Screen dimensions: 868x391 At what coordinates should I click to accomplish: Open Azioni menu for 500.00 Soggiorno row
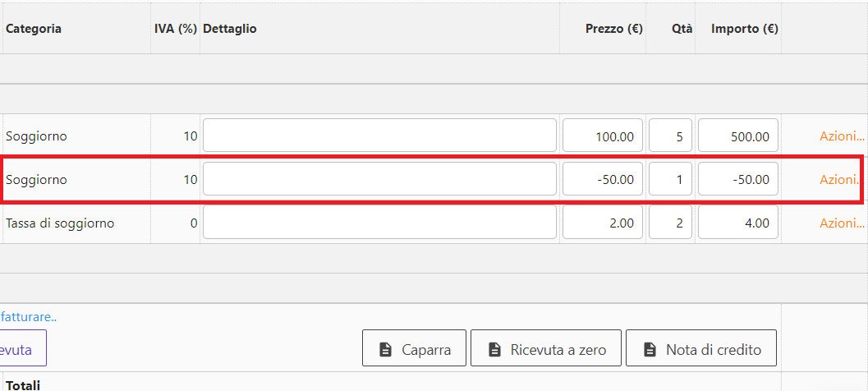tap(842, 136)
